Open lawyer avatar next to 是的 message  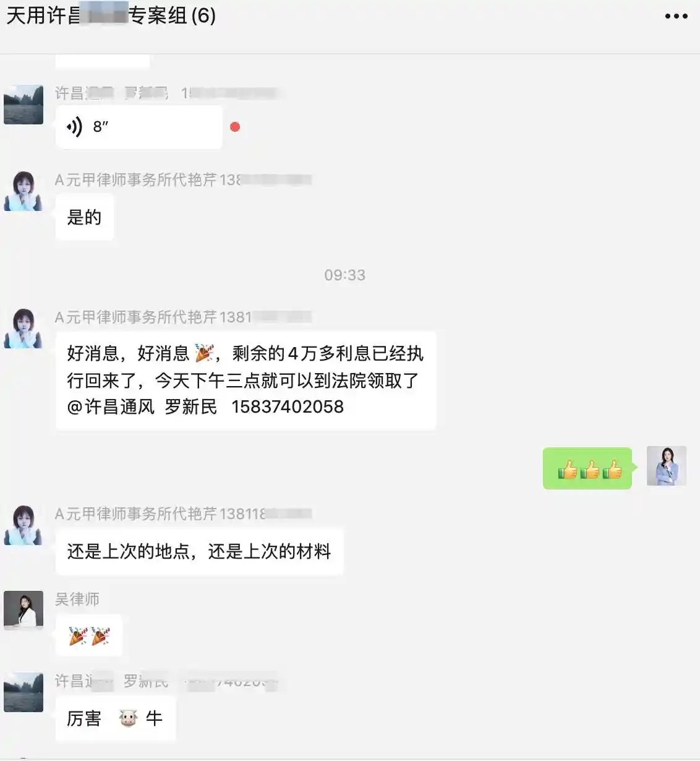point(23,191)
